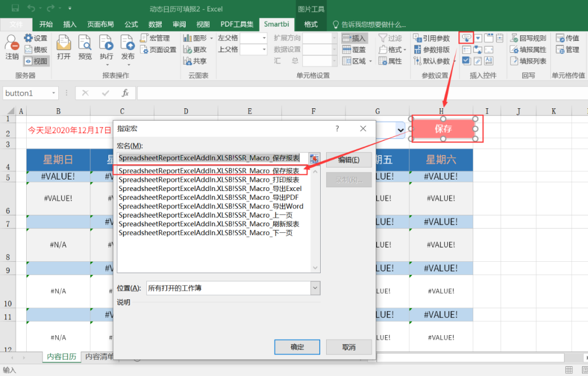
Task: Save the workbook from quick access toolbar
Action: click(15, 8)
